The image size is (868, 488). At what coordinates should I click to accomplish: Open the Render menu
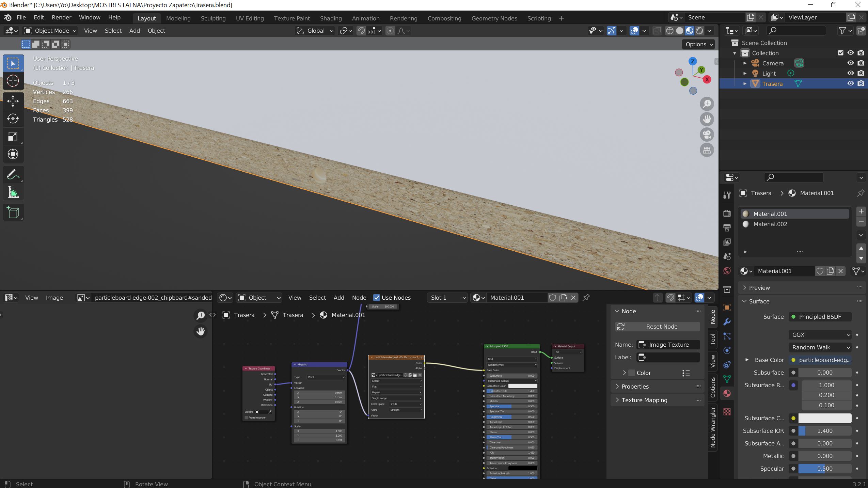61,17
